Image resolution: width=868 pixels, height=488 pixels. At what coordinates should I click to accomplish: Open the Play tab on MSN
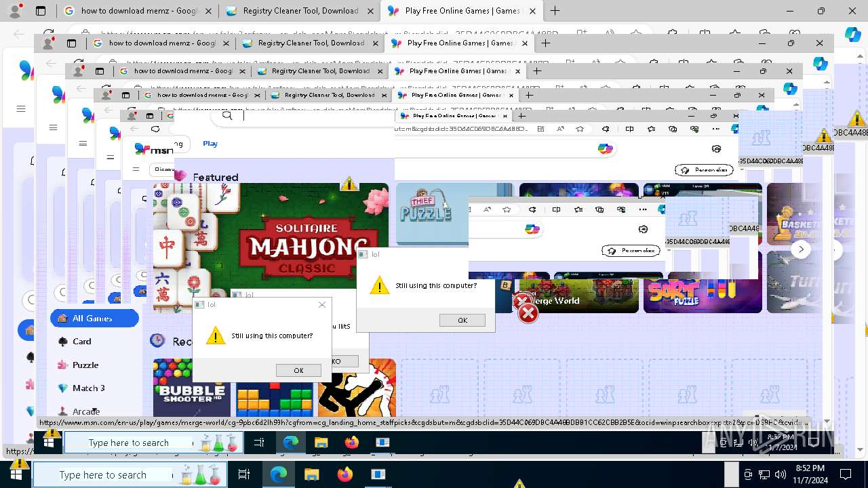pos(210,144)
